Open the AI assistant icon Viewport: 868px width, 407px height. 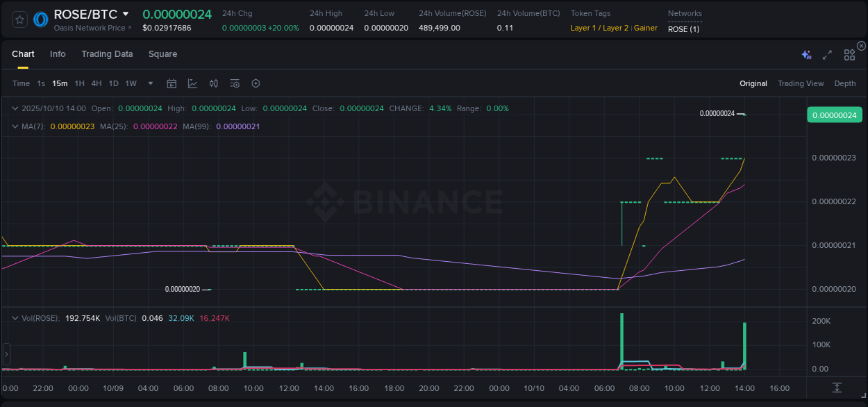click(806, 54)
